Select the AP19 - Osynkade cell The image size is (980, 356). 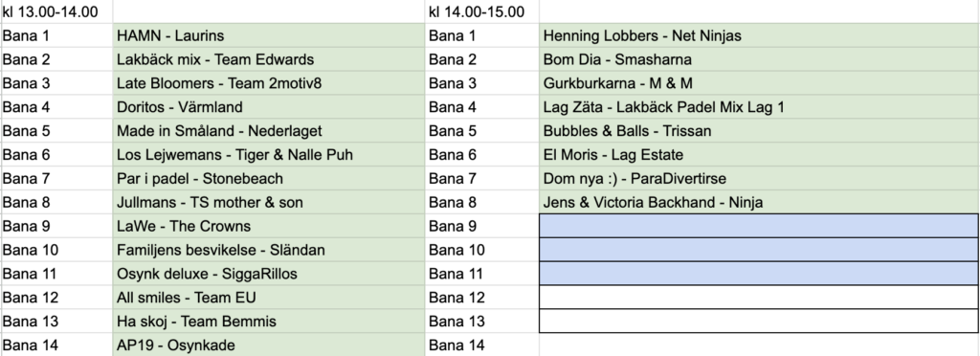click(x=269, y=345)
